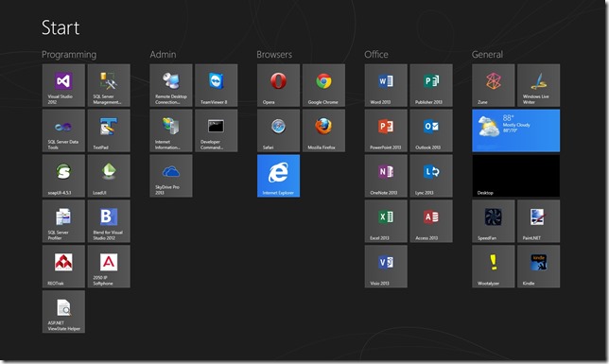
Task: Open the Visual Studio 2012 tile
Action: [63, 85]
